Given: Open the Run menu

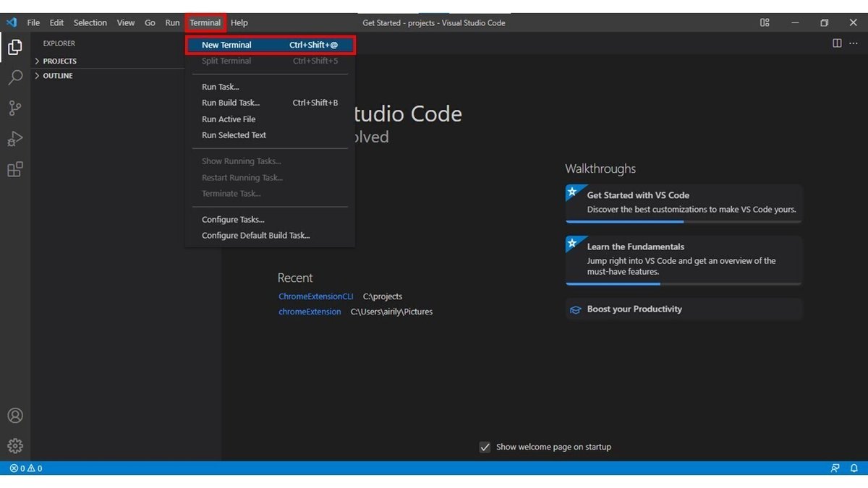Looking at the screenshot, I should pyautogui.click(x=172, y=22).
